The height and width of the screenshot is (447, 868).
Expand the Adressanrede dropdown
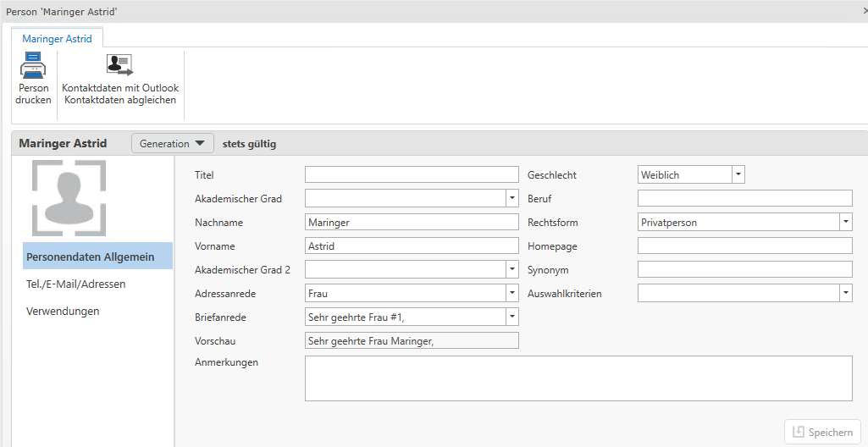point(511,294)
